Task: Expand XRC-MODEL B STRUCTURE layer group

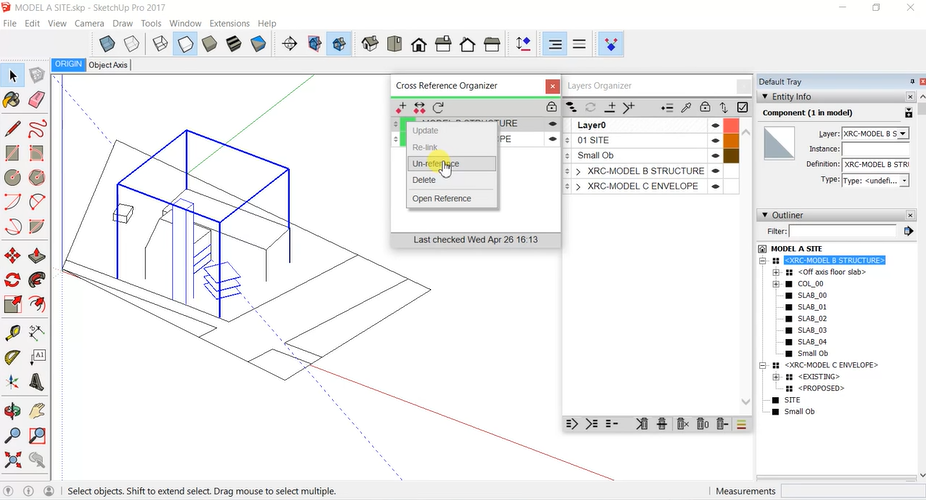Action: (578, 171)
